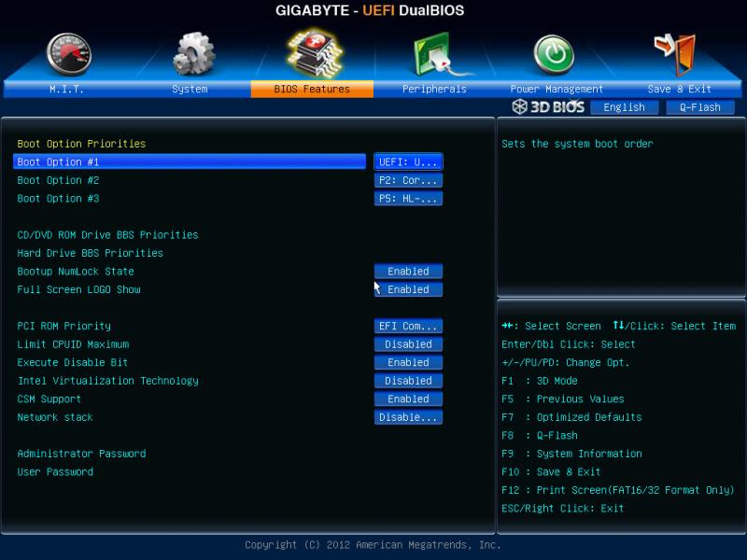Click the System gears icon
Screen dimensions: 747x560
pos(193,54)
